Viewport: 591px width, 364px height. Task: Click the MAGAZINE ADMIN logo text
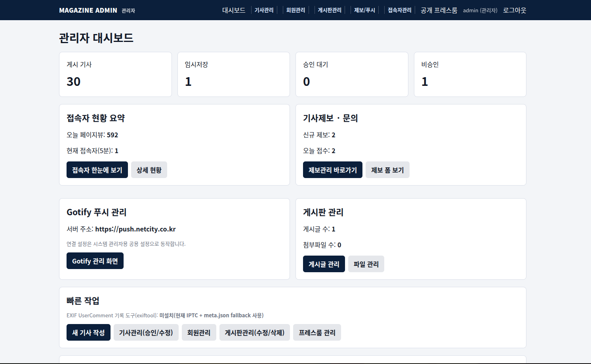pyautogui.click(x=88, y=10)
